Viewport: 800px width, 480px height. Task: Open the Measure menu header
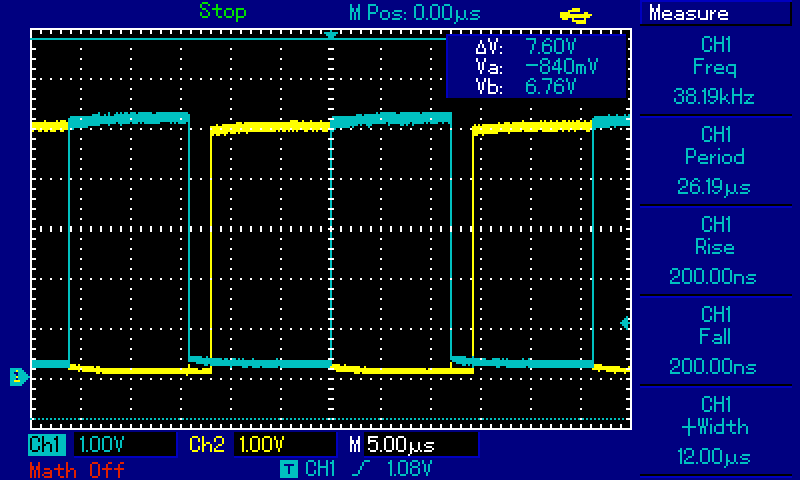tap(715, 13)
